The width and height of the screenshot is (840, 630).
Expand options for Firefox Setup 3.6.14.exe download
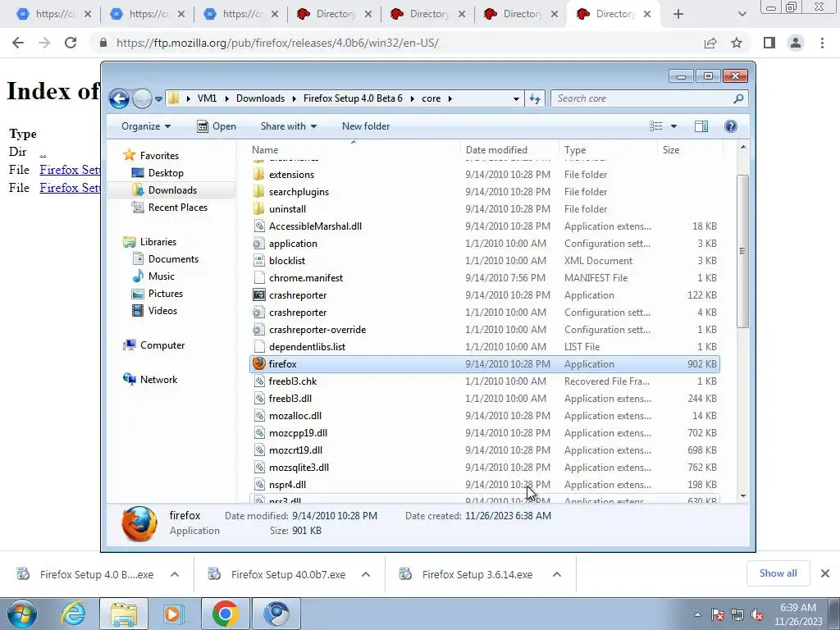(557, 574)
